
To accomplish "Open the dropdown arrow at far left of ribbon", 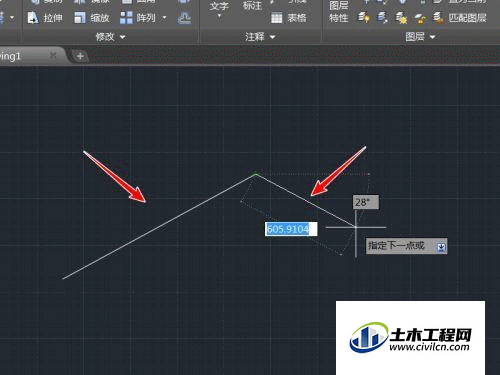I will (x=12, y=17).
